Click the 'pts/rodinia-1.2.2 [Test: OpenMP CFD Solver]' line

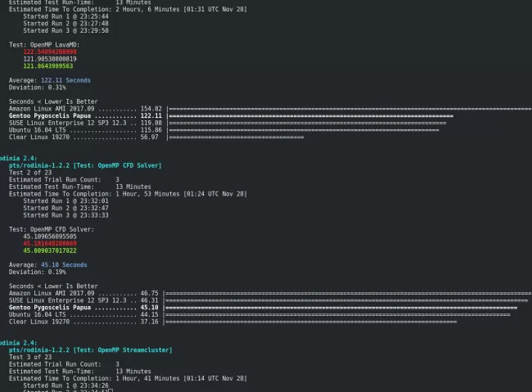[x=85, y=165]
